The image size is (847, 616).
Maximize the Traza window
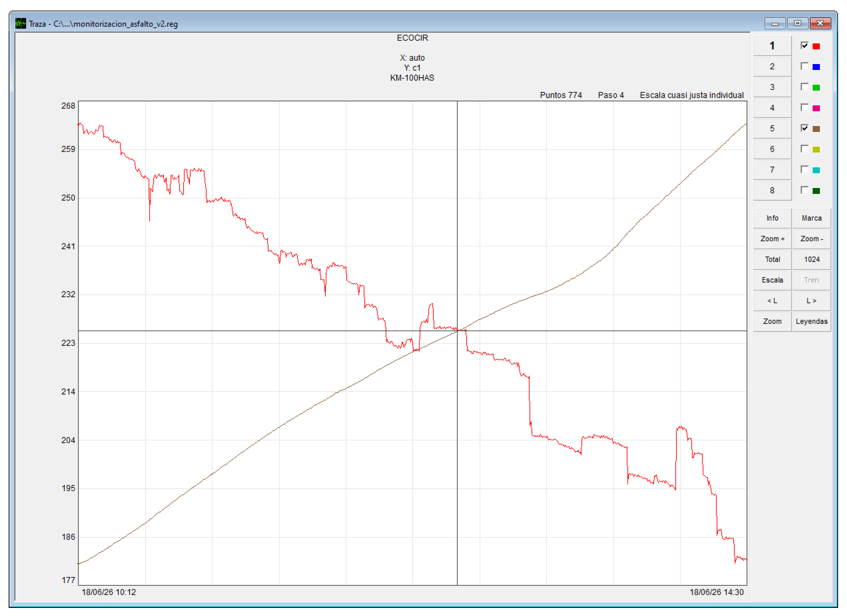click(797, 24)
